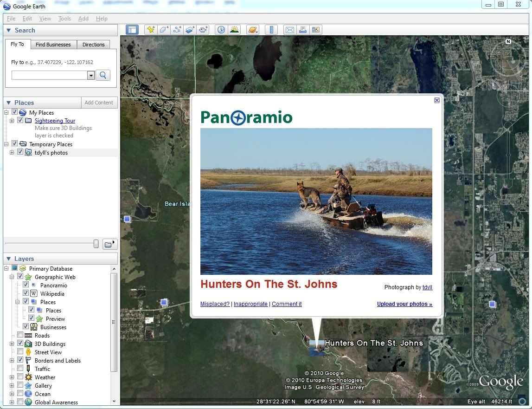
Task: Uncheck the Panoramio layer
Action: pyautogui.click(x=26, y=285)
